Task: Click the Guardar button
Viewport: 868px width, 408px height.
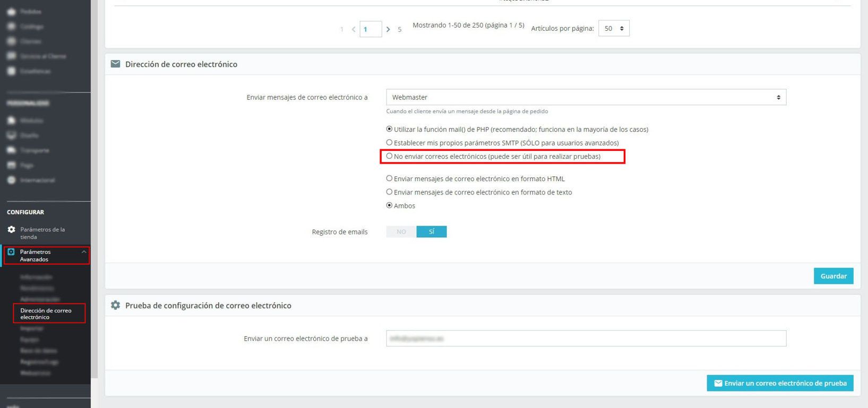Action: tap(833, 276)
